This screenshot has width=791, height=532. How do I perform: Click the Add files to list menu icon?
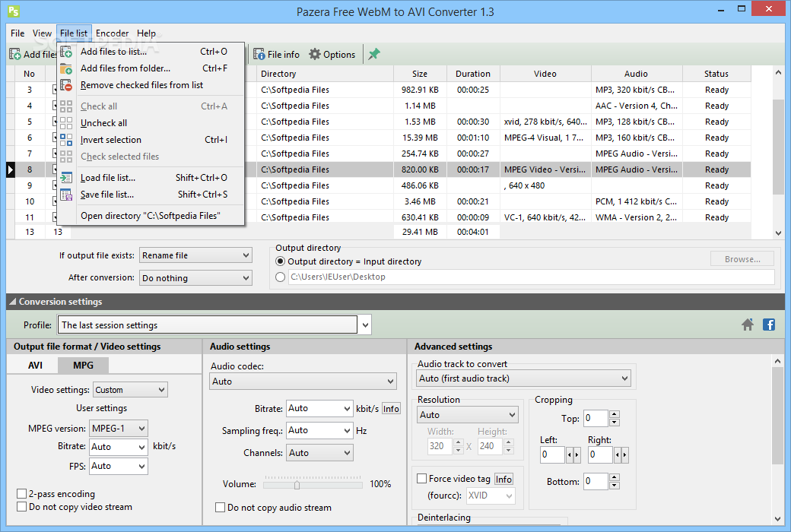tap(66, 52)
